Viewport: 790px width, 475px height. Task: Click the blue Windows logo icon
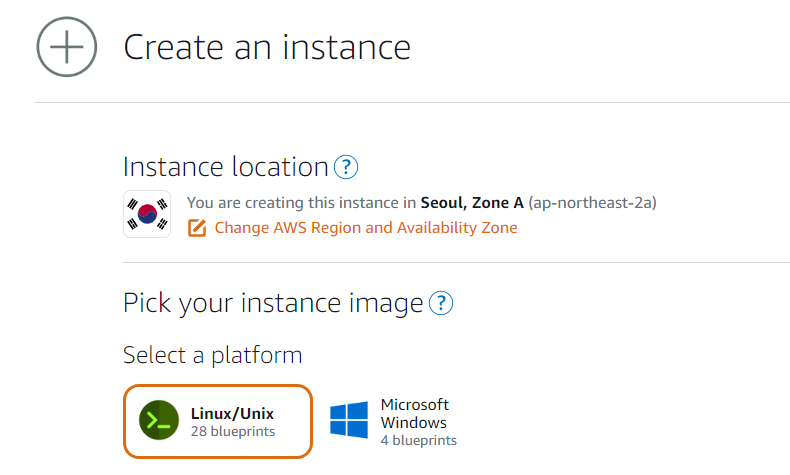[x=349, y=420]
